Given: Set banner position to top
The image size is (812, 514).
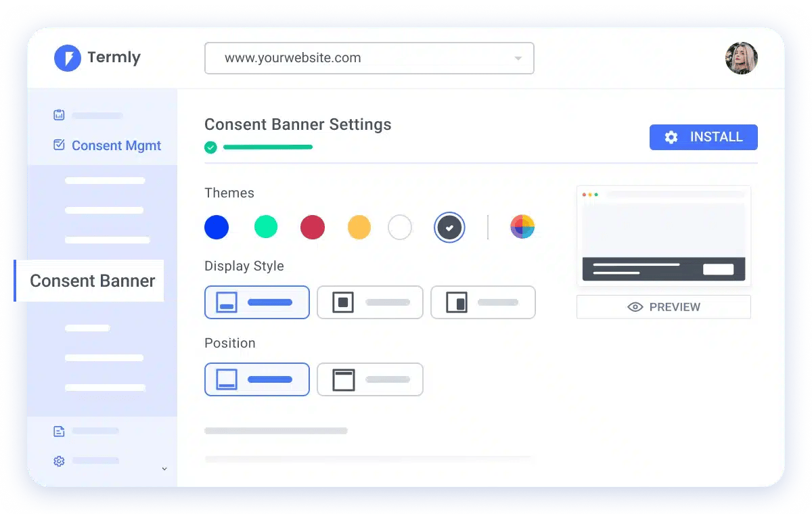Looking at the screenshot, I should tap(370, 379).
